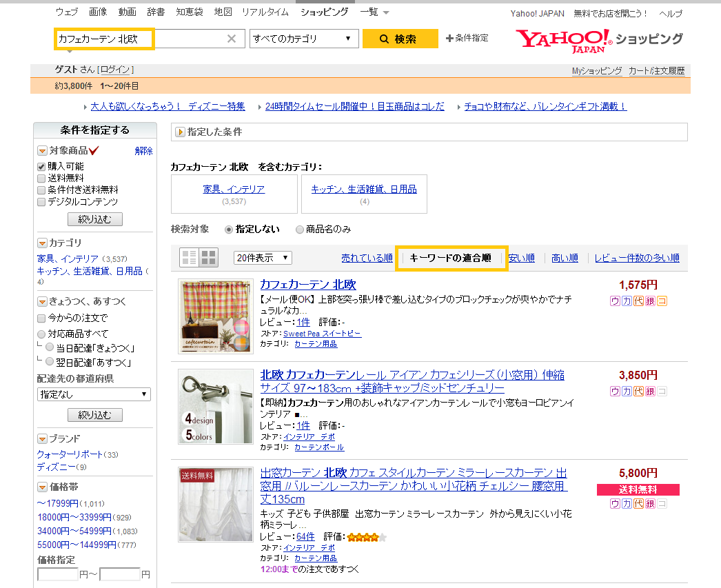
Task: Click the yellow 検索 search button
Action: 400,39
